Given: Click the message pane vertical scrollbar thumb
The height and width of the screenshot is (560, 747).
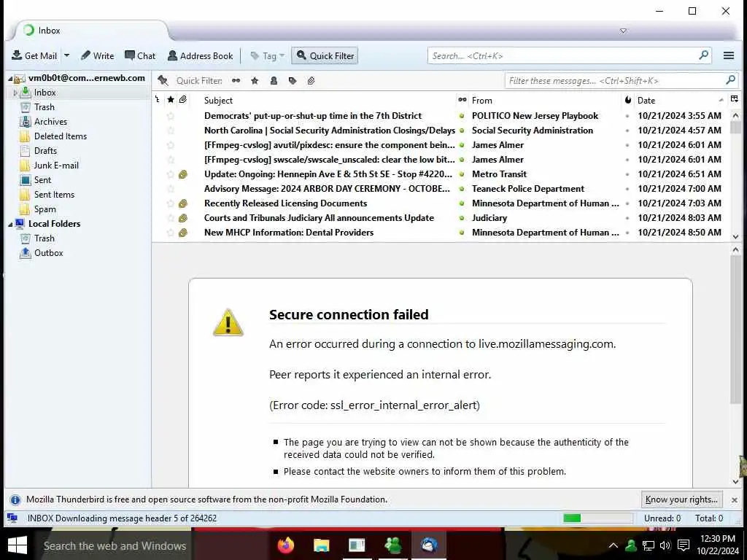Looking at the screenshot, I should pyautogui.click(x=735, y=331).
